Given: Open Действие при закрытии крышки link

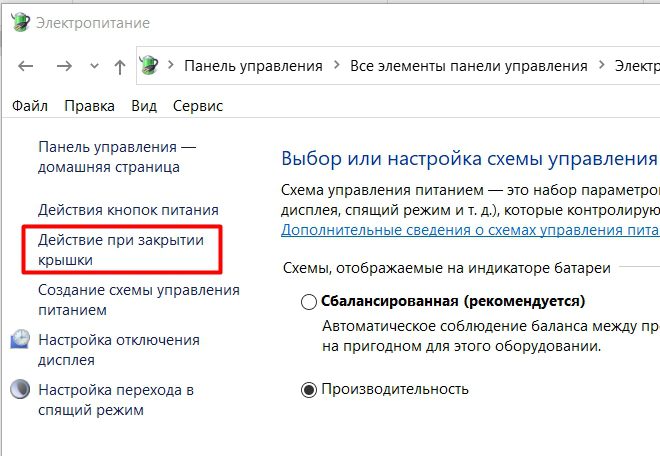Looking at the screenshot, I should click(x=121, y=250).
